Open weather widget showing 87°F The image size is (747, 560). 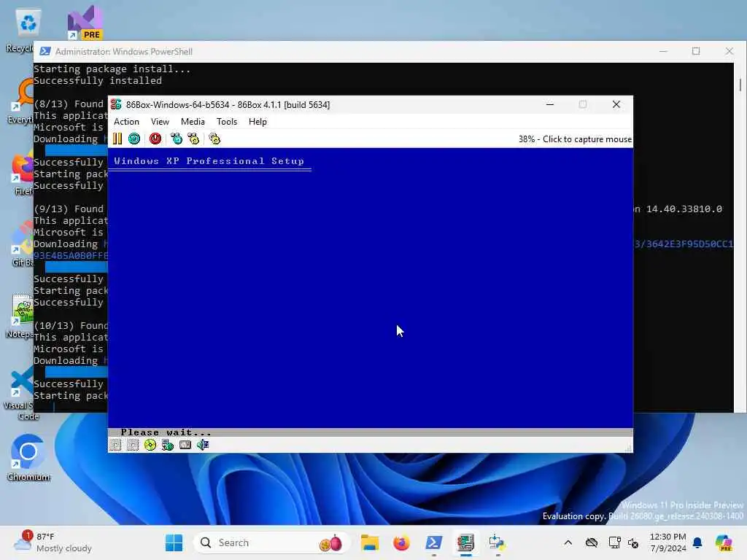pos(53,542)
